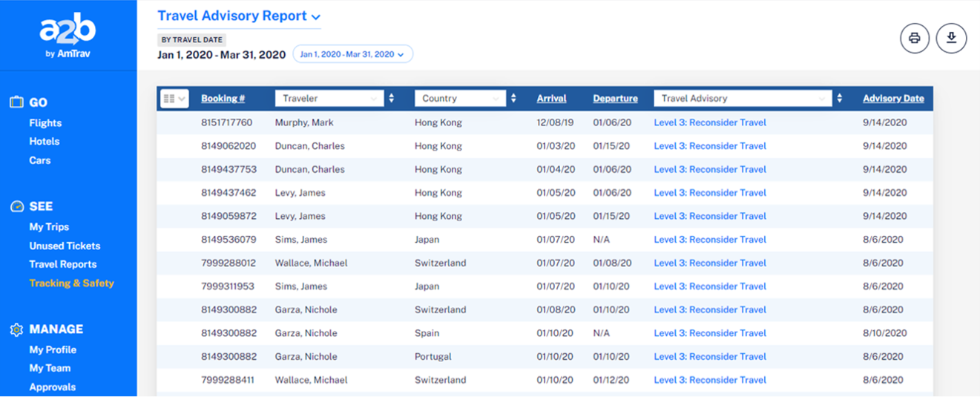Image resolution: width=980 pixels, height=397 pixels.
Task: Open advisory link for Murphy, Mark
Action: [709, 122]
